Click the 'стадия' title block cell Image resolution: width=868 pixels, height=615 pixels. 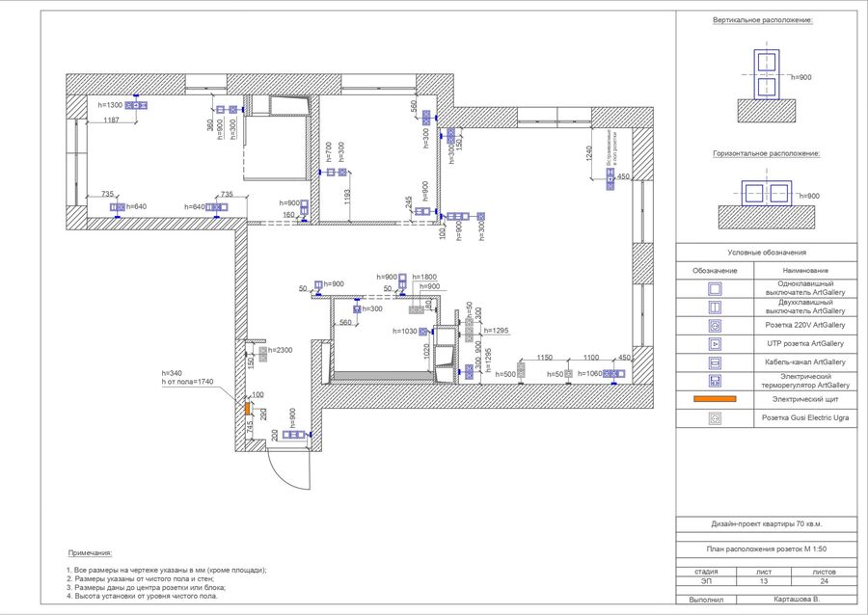point(706,572)
